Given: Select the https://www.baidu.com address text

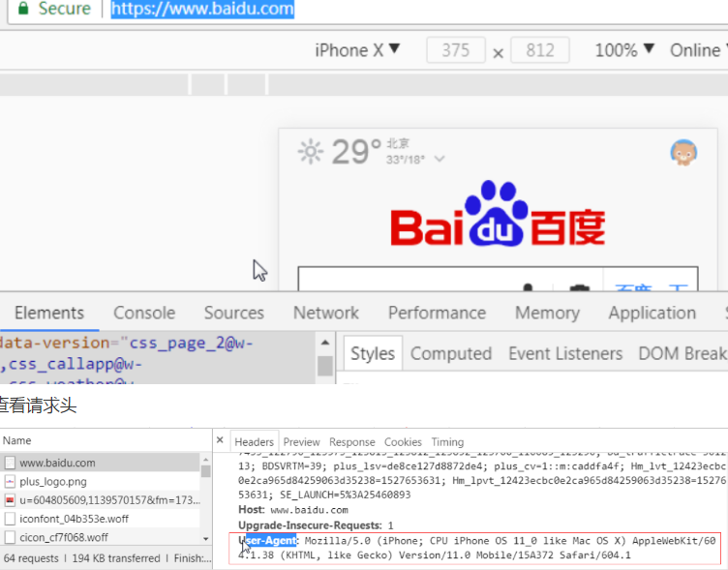Looking at the screenshot, I should click(202, 9).
